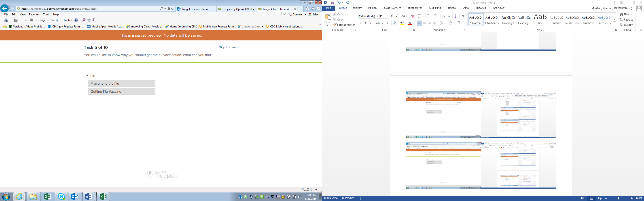Click the Decrease Indent icon
This screenshot has width=644, height=201.
point(444,16)
